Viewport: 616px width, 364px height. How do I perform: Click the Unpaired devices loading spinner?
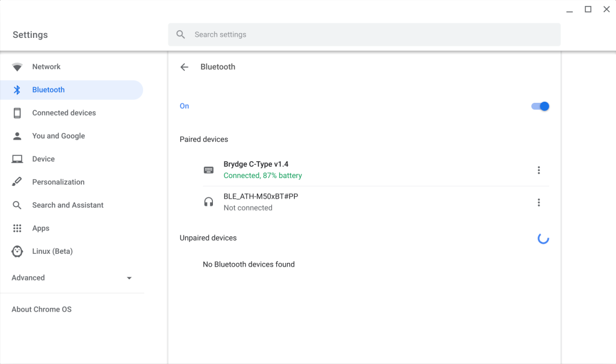pos(543,238)
